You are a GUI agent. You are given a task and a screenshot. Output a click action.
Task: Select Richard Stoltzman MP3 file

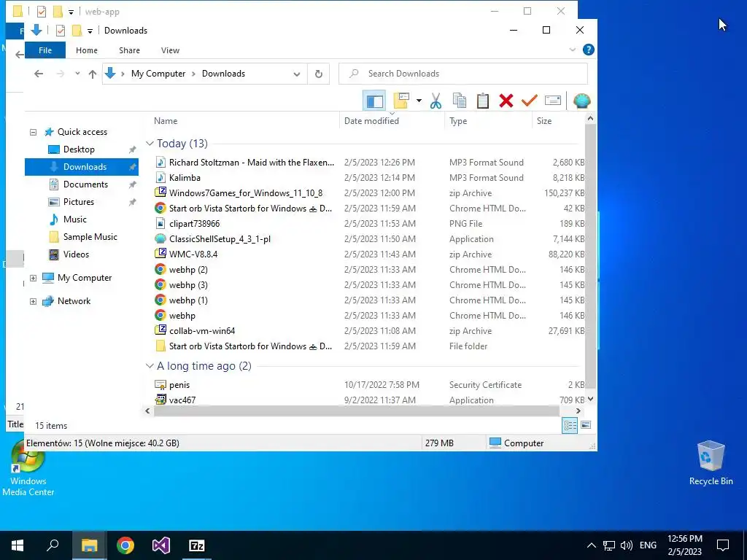point(252,163)
